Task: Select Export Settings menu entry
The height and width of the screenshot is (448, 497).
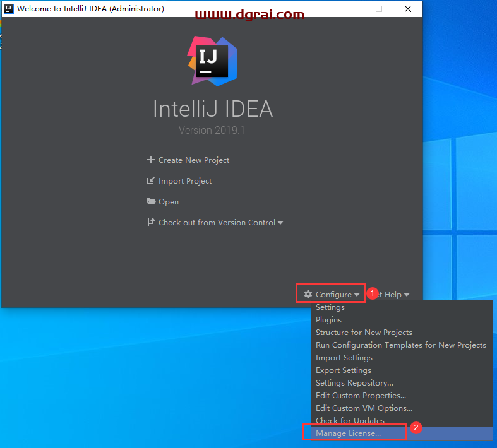Action: (x=402, y=370)
